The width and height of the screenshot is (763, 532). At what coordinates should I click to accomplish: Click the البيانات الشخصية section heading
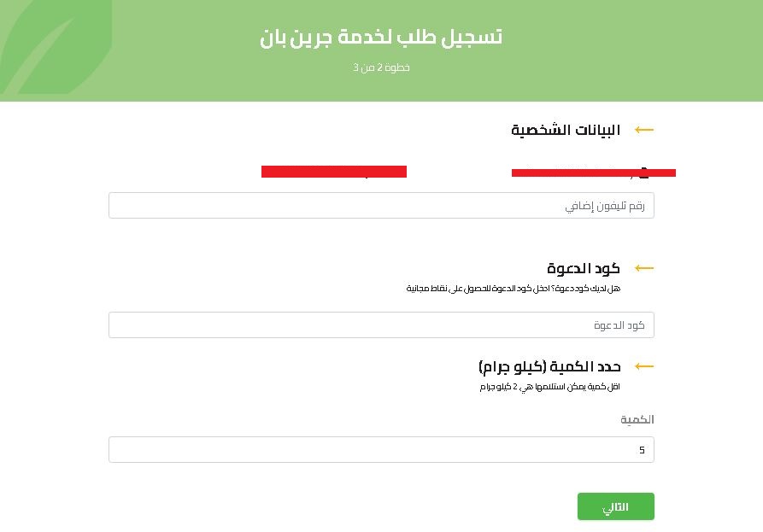pyautogui.click(x=566, y=130)
